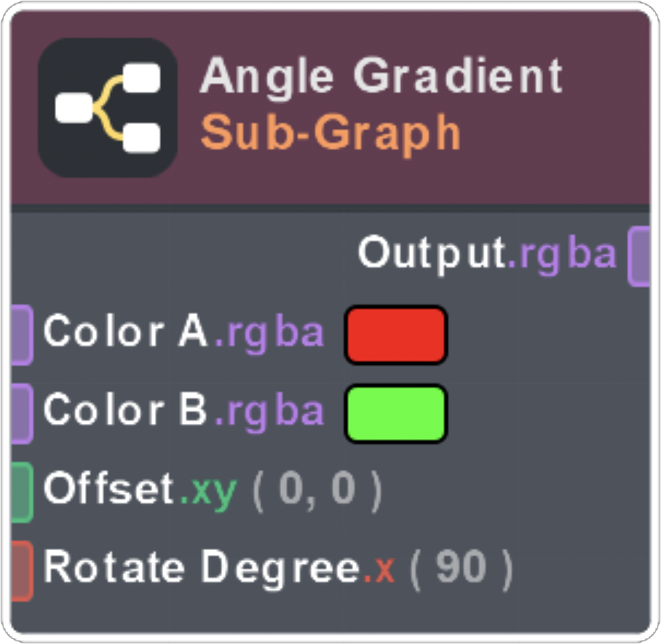
Task: Click the Color A label text
Action: point(125,332)
